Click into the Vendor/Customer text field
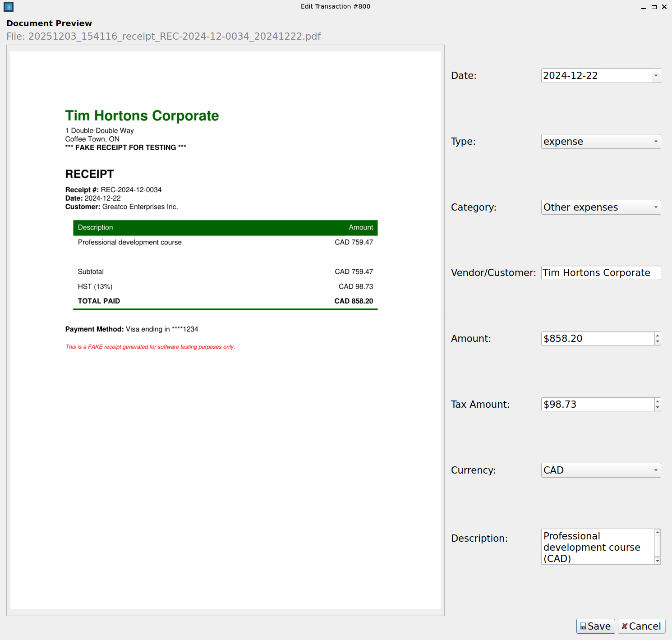Screen dimensions: 672x640 point(595,273)
